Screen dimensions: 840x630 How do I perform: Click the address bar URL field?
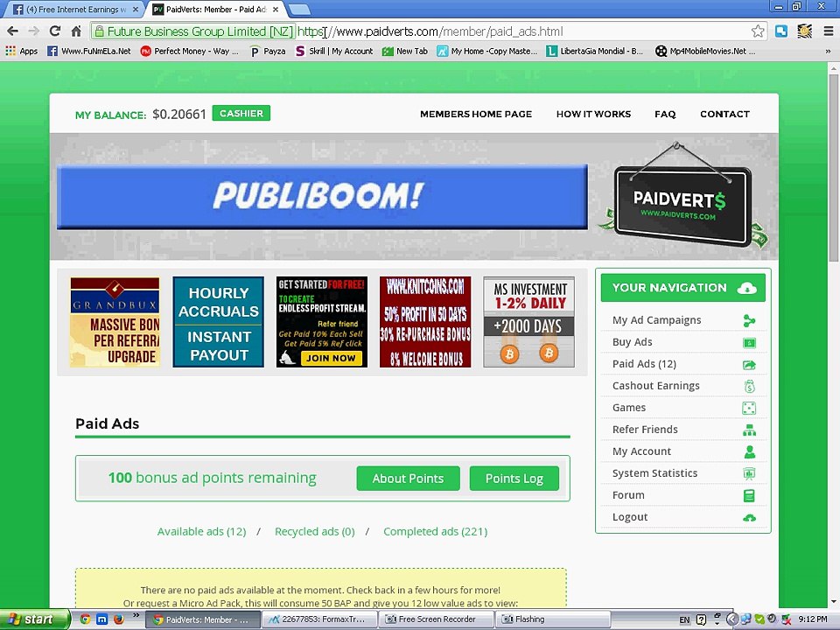point(429,31)
